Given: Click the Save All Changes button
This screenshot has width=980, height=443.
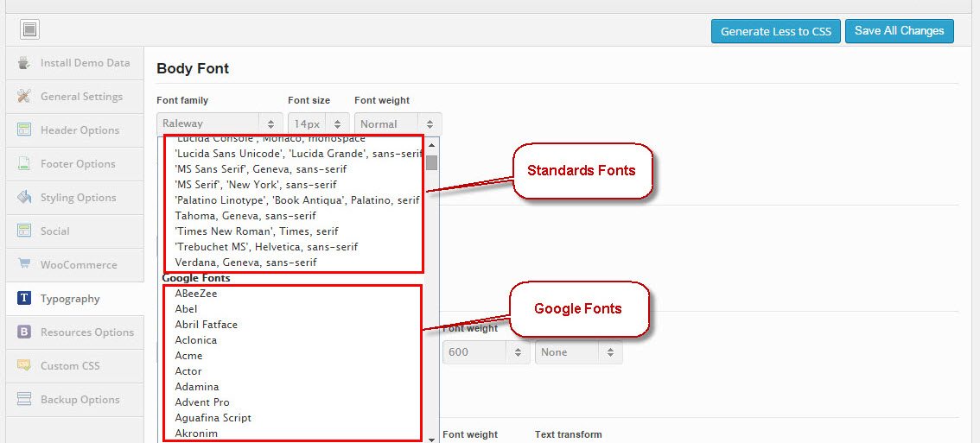Looking at the screenshot, I should [x=900, y=30].
